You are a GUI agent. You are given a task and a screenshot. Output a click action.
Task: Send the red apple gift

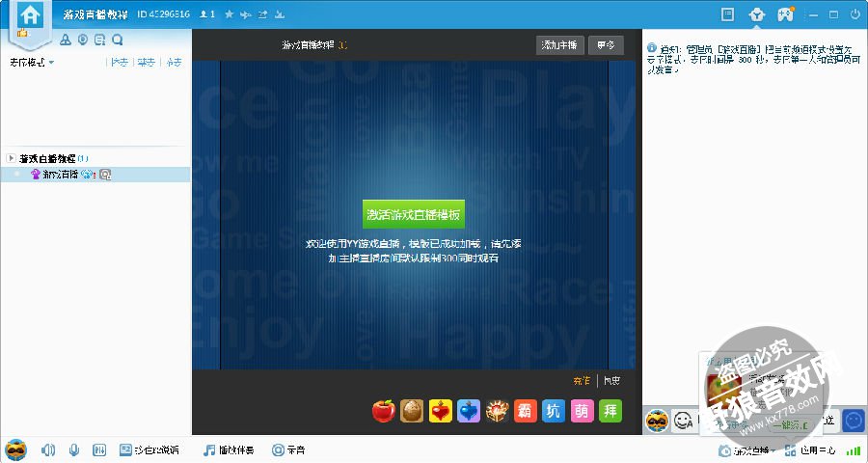coord(384,411)
